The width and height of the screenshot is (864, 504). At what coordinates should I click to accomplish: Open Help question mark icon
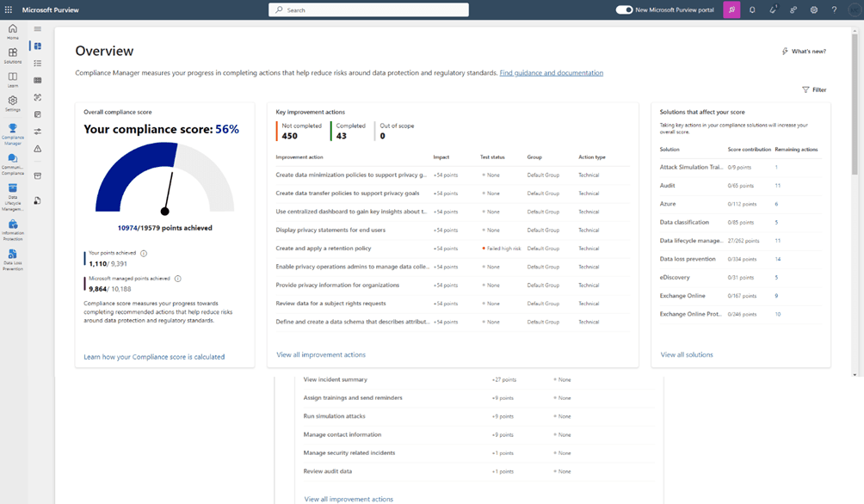click(834, 10)
